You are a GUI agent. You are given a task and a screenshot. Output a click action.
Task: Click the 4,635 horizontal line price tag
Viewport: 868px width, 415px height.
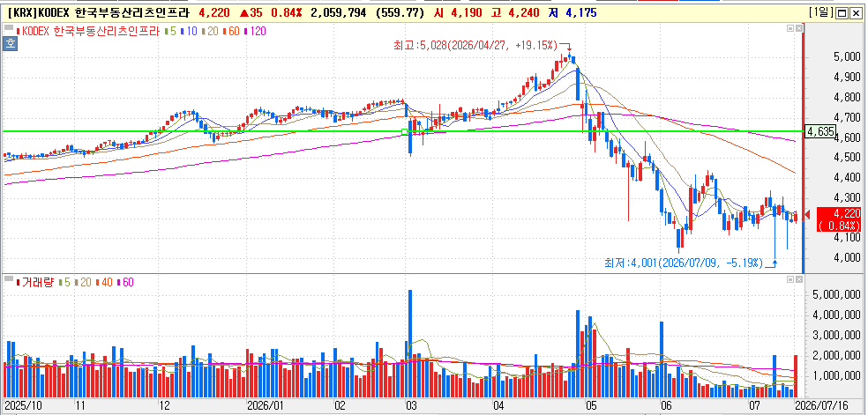point(819,131)
